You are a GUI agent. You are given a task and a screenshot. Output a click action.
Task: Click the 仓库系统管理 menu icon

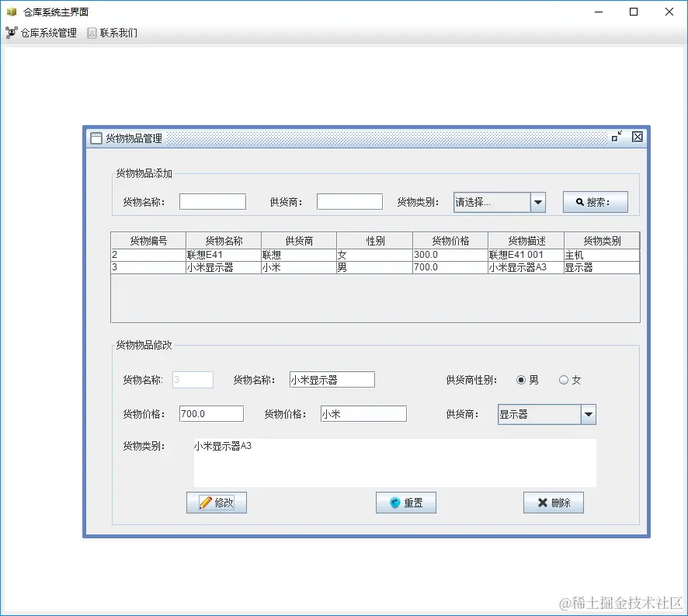tap(12, 33)
